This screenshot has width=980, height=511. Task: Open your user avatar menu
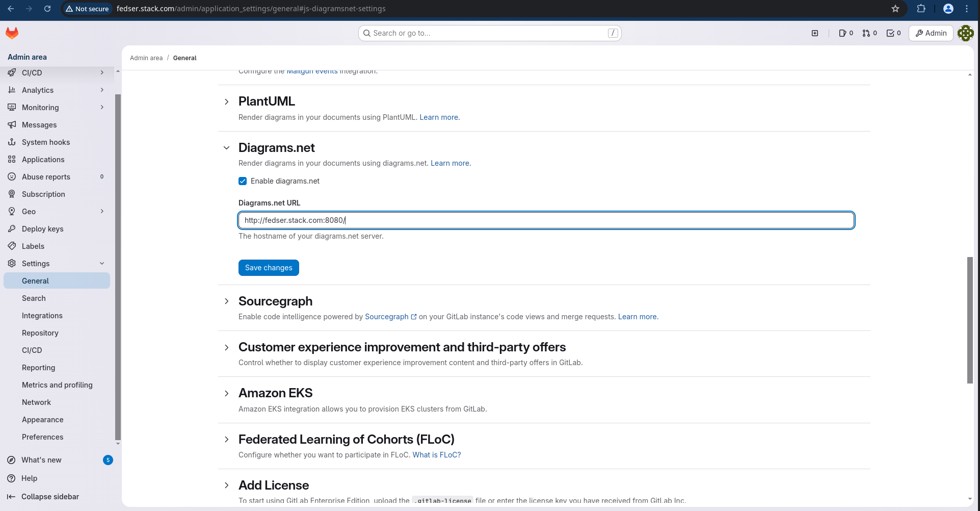[x=966, y=33]
